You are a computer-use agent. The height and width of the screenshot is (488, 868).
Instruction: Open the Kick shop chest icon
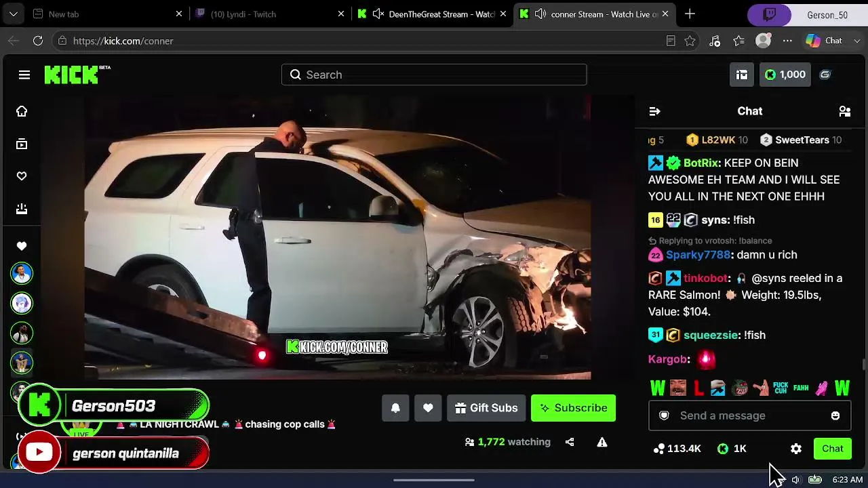click(742, 75)
